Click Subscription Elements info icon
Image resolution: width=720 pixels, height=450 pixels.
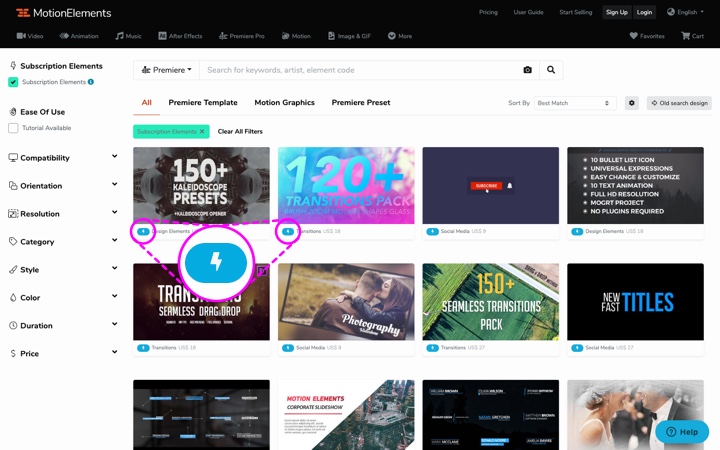[91, 82]
